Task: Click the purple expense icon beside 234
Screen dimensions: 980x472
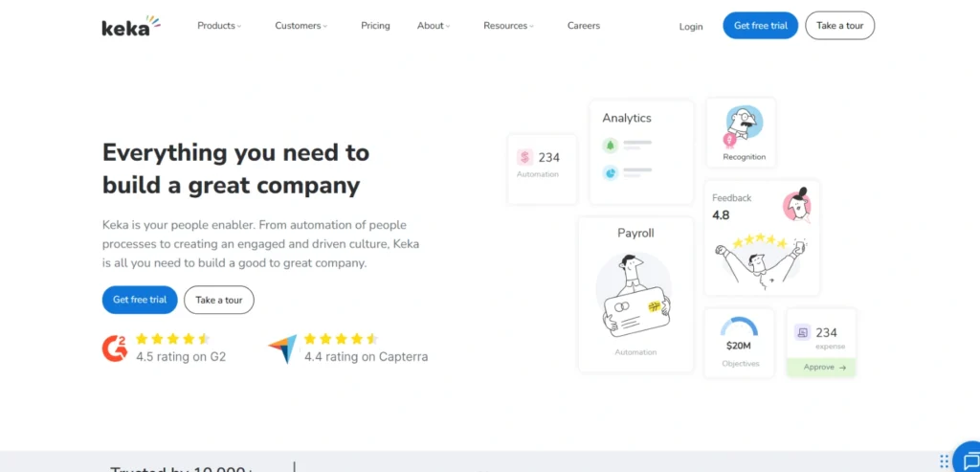Action: pos(803,332)
